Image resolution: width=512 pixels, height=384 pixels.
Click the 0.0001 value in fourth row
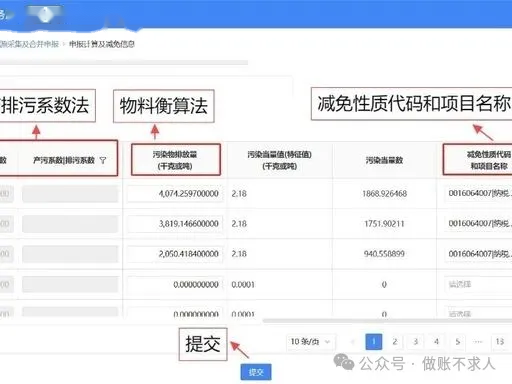[x=243, y=285]
